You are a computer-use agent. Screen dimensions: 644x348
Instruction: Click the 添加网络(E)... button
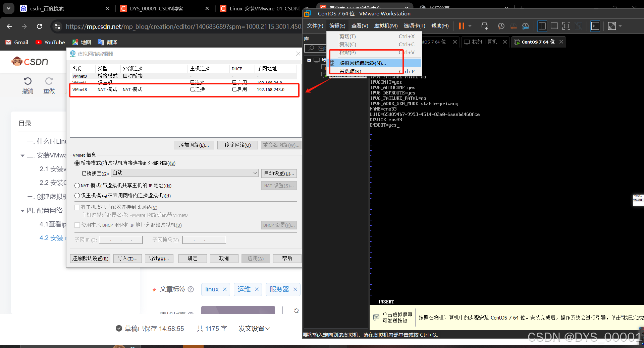194,145
